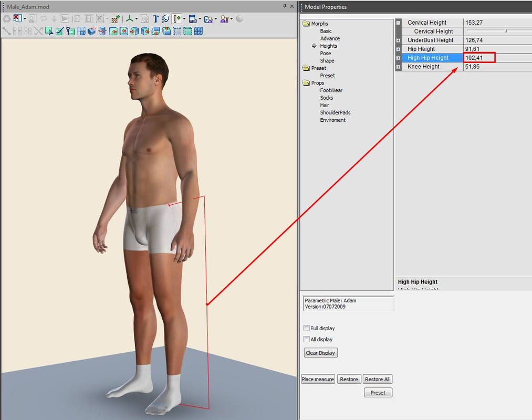532x420 pixels.
Task: Select Enviroment under Props
Action: 332,120
